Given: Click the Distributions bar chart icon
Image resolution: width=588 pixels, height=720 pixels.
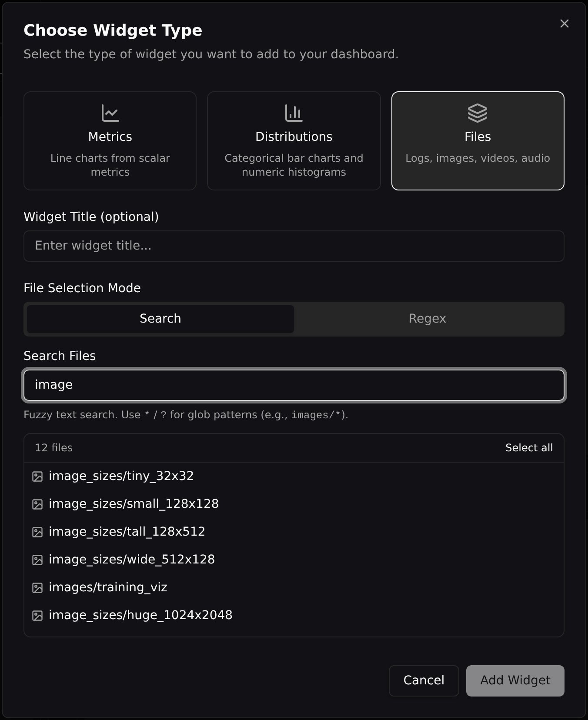Looking at the screenshot, I should (294, 113).
